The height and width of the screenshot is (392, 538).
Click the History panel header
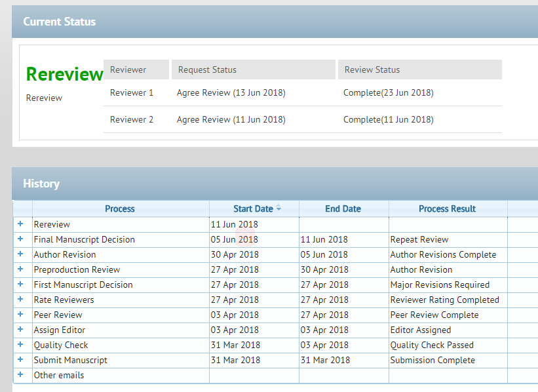point(41,184)
